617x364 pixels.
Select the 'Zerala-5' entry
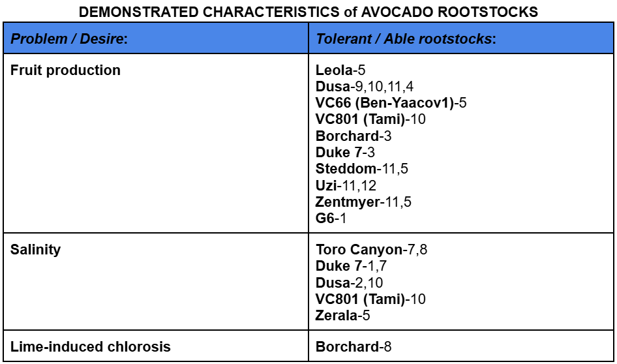point(344,315)
